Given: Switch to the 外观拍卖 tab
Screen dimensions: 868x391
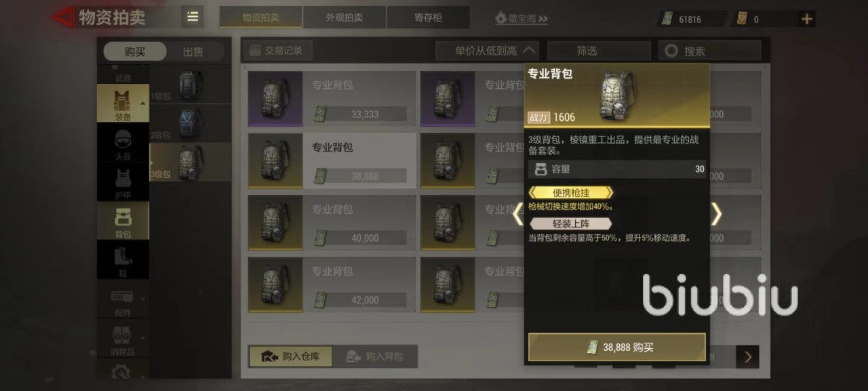Looking at the screenshot, I should click(344, 18).
